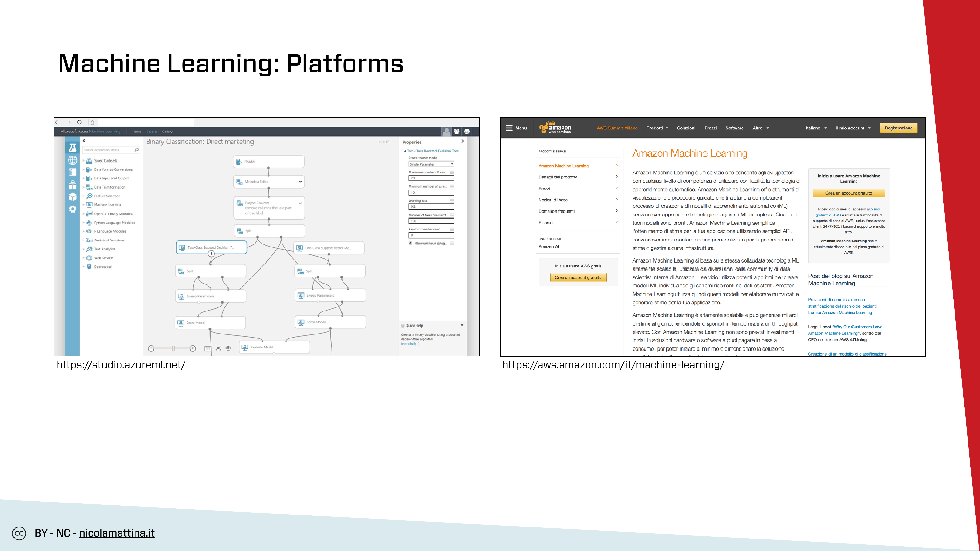Open the AWS hamburger Menu icon
Image resolution: width=980 pixels, height=551 pixels.
509,128
